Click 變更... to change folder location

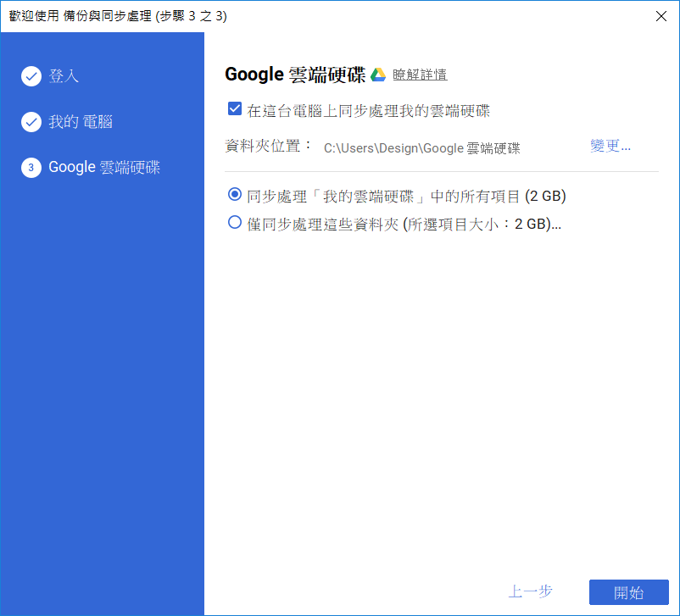tap(610, 146)
